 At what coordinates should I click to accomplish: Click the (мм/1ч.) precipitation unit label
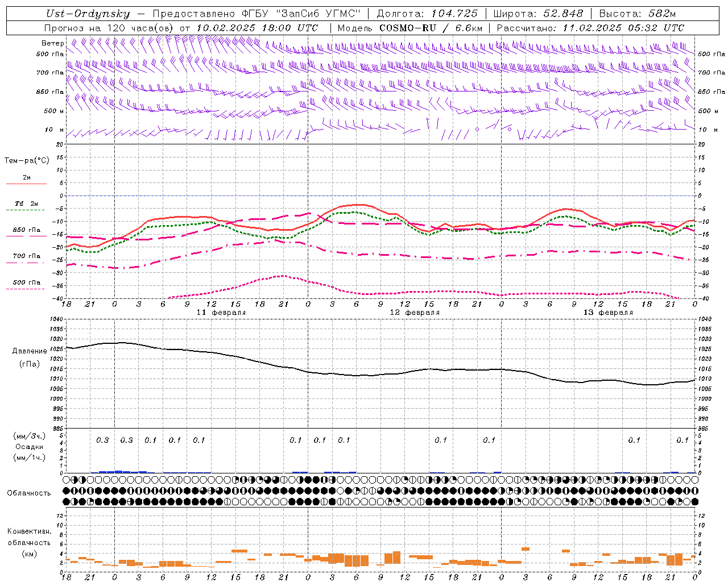click(x=30, y=458)
